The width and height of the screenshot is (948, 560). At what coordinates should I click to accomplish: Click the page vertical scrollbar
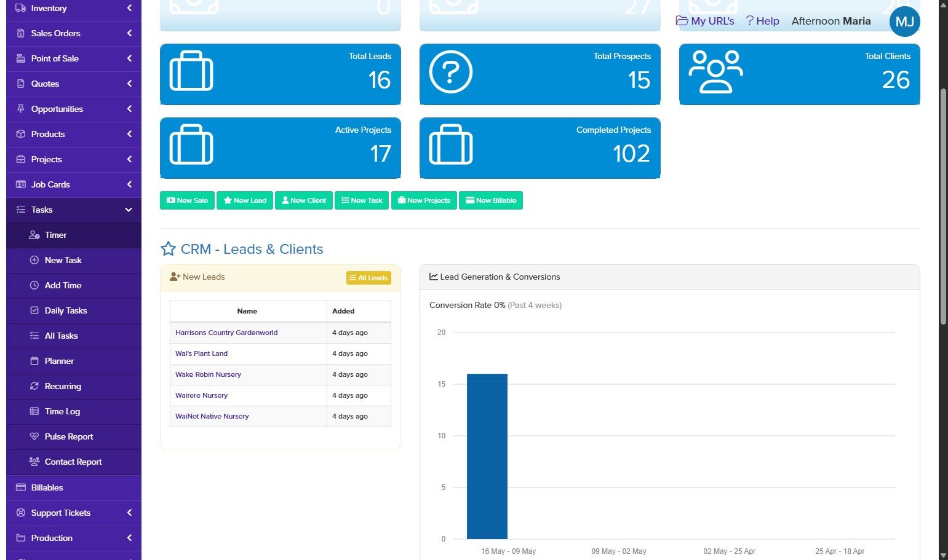(x=944, y=207)
